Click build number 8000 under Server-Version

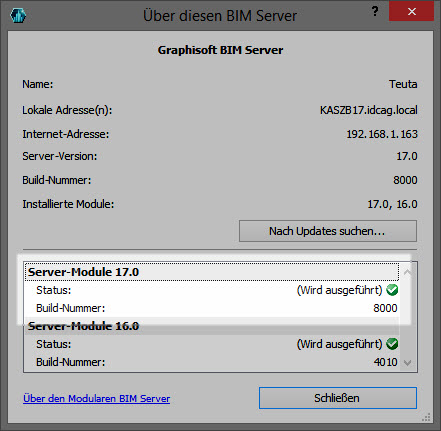point(405,180)
